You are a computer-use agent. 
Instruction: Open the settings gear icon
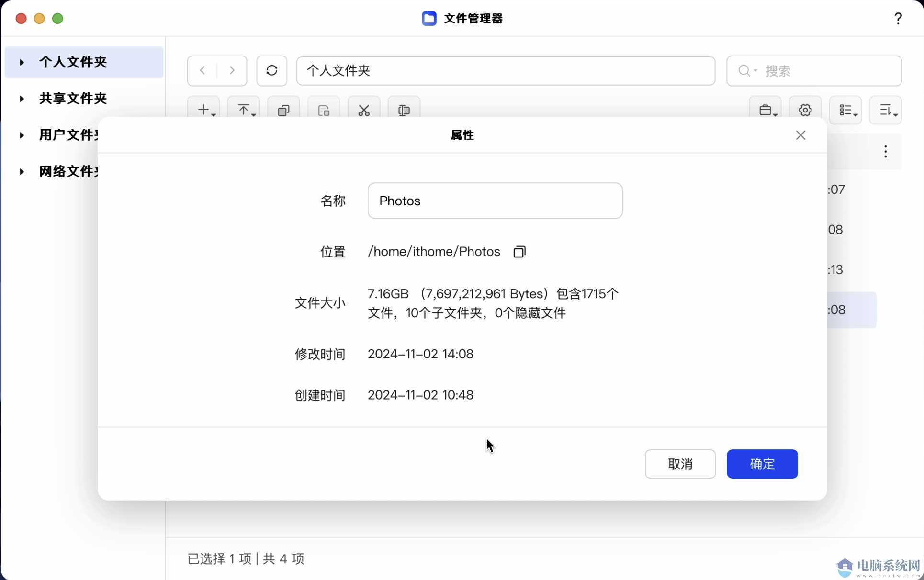coord(805,110)
